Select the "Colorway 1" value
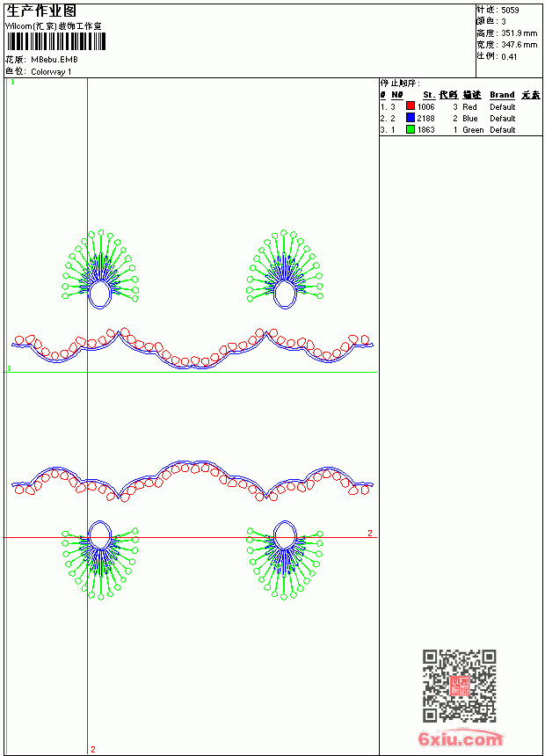Image resolution: width=545 pixels, height=756 pixels. point(51,72)
